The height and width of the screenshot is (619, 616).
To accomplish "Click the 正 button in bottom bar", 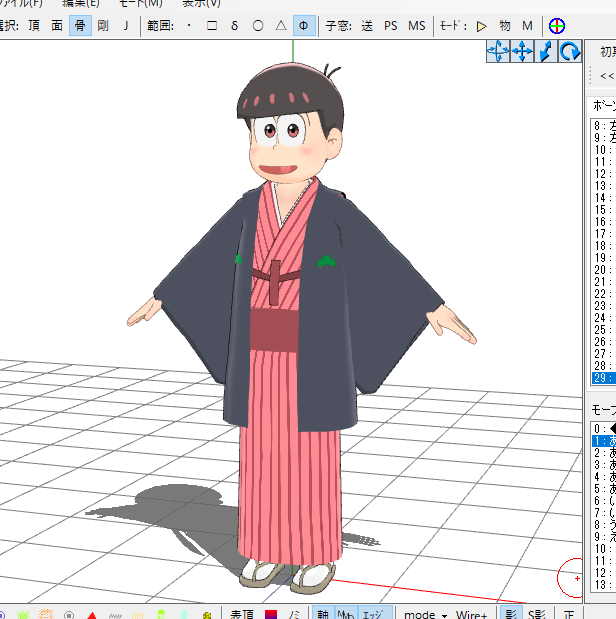I will pos(569,614).
